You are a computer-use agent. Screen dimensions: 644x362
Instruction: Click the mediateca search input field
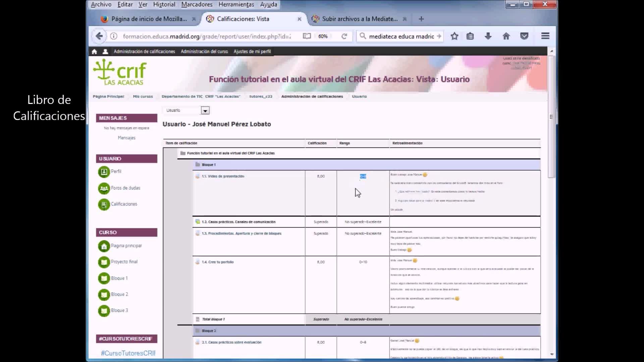pos(401,36)
